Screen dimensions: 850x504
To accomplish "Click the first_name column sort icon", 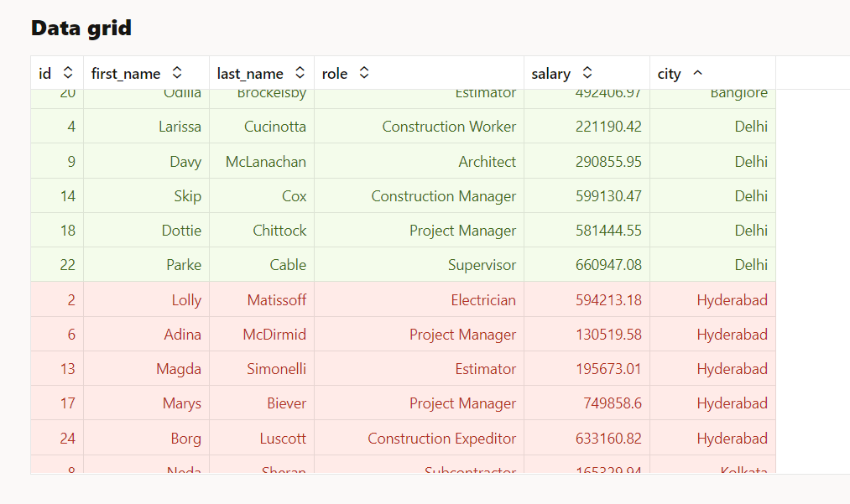I will pos(176,73).
